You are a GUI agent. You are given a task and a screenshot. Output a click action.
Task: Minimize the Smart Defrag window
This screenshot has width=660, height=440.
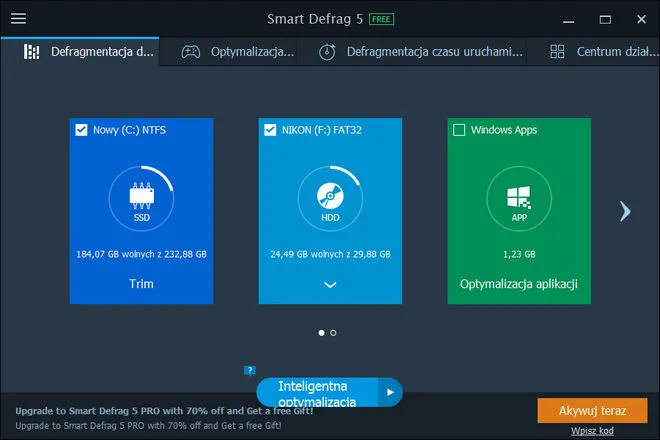(569, 20)
